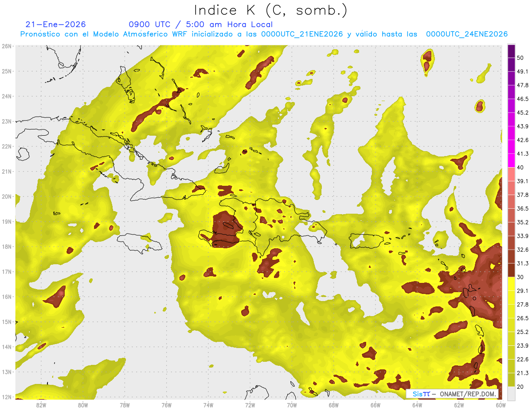Click the colorbar label "21.3"

(523, 373)
